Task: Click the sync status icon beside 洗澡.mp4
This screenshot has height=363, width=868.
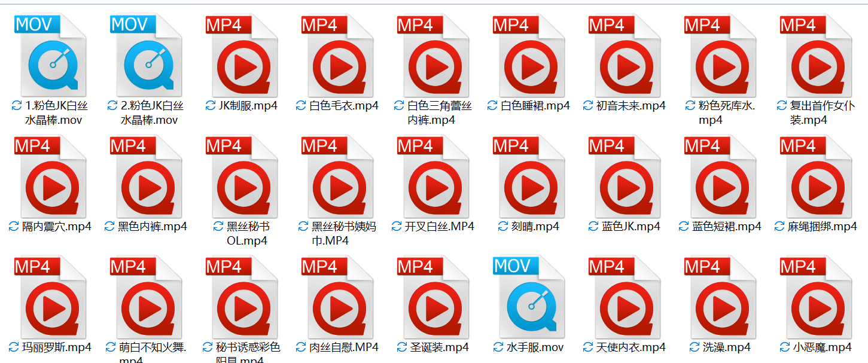Action: point(695,347)
